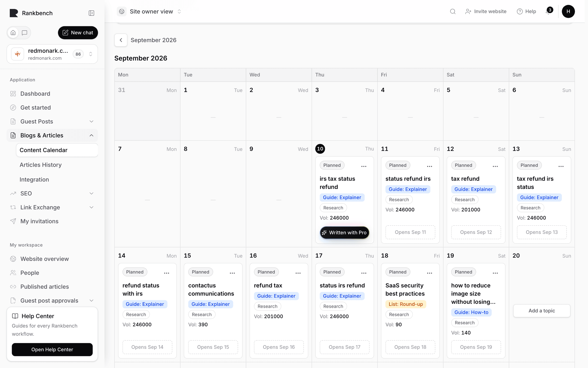Start a New chat
This screenshot has height=368, width=588.
pyautogui.click(x=78, y=33)
